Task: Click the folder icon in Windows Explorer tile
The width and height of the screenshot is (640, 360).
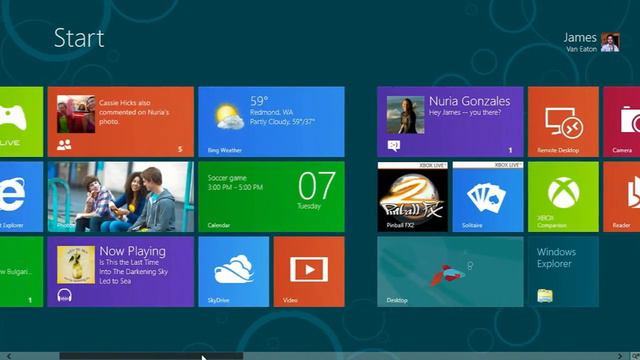Action: (545, 296)
